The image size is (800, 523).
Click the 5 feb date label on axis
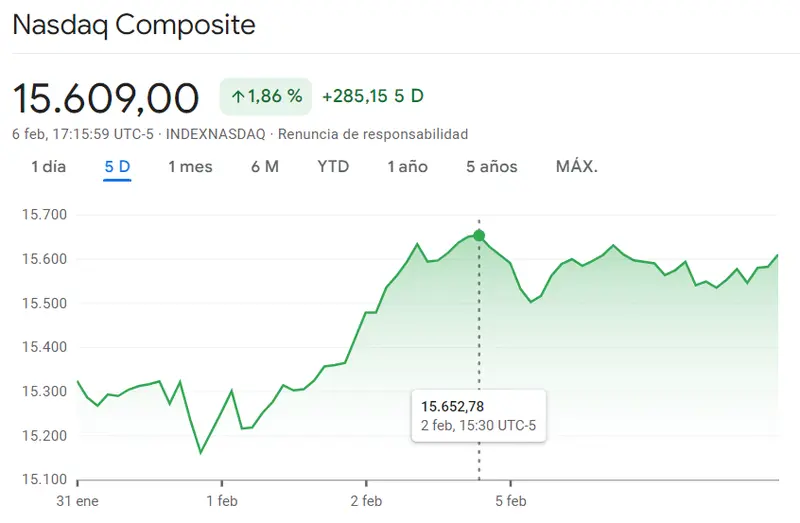tap(510, 500)
